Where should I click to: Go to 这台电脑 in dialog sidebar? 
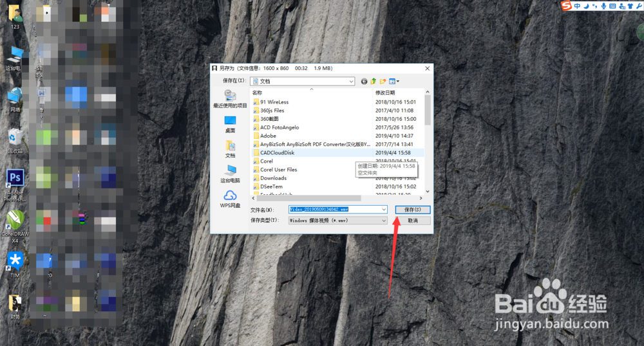(230, 174)
